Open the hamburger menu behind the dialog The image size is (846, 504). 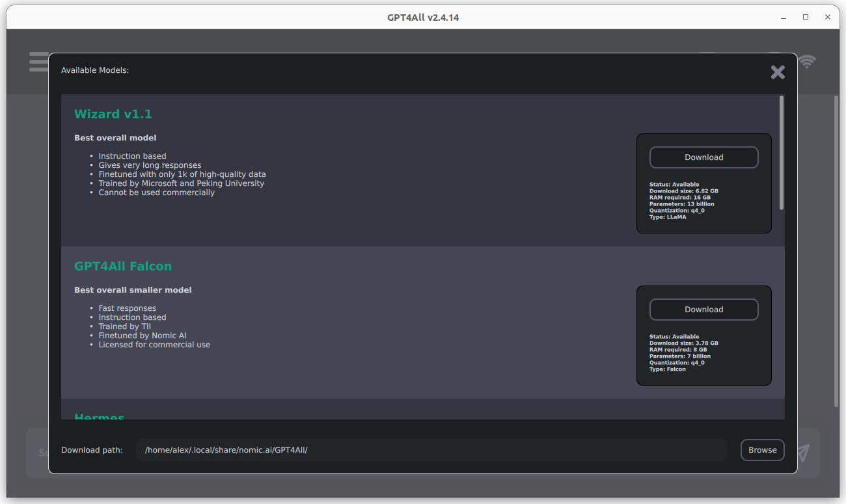38,62
